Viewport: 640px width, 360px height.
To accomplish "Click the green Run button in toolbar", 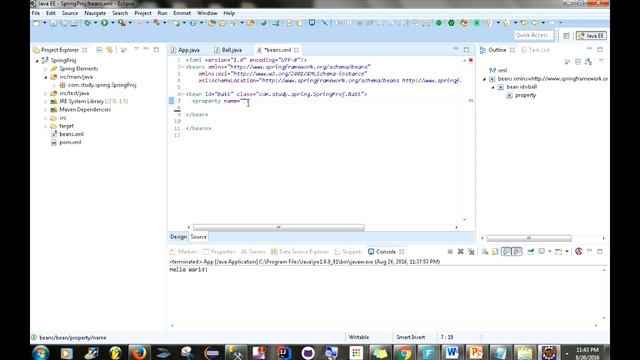I will point(104,23).
